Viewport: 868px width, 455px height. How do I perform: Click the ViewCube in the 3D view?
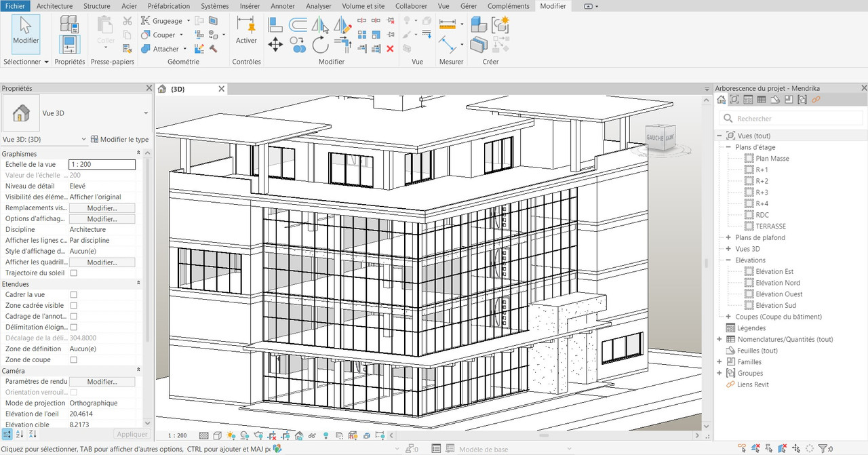[x=659, y=138]
